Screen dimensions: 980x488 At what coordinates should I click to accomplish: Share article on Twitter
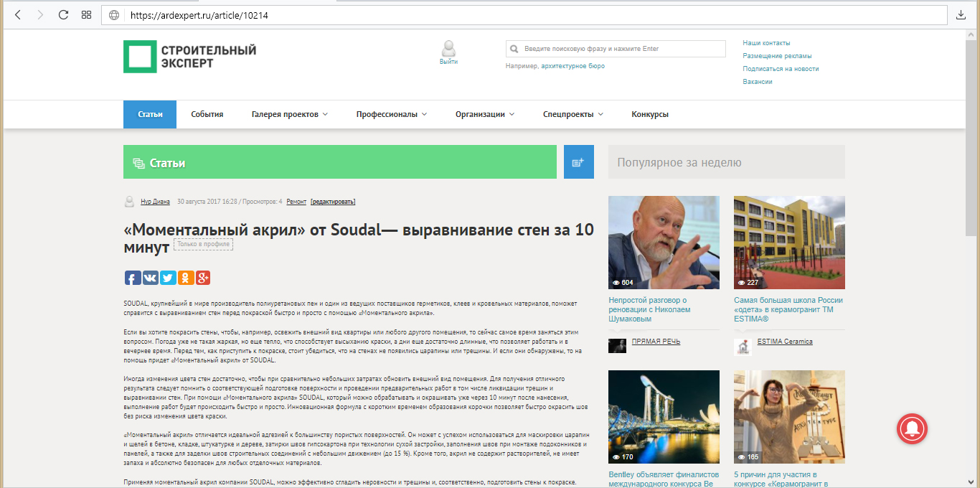[168, 278]
